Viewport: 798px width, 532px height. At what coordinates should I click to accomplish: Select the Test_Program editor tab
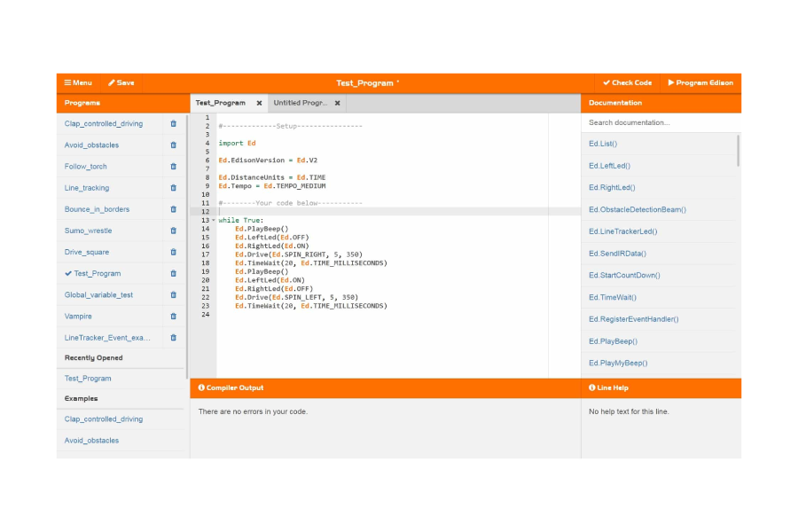[x=221, y=103]
